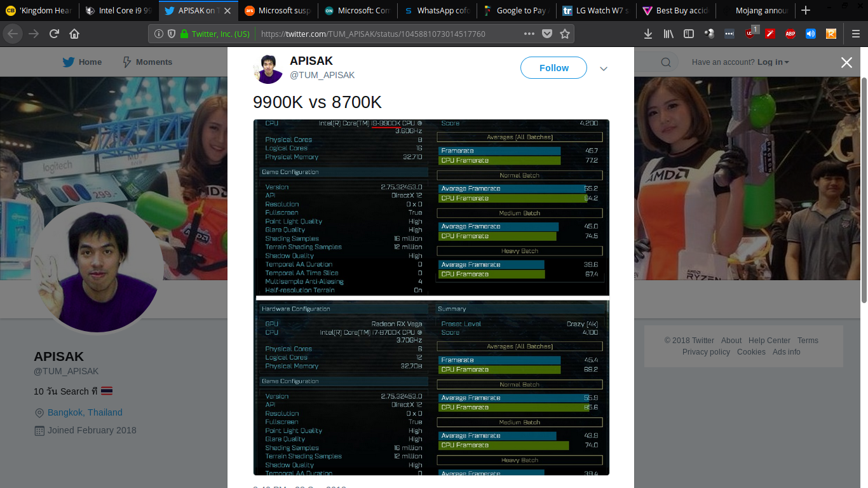The width and height of the screenshot is (868, 488).
Task: Open page actions three-dot menu
Action: 529,34
